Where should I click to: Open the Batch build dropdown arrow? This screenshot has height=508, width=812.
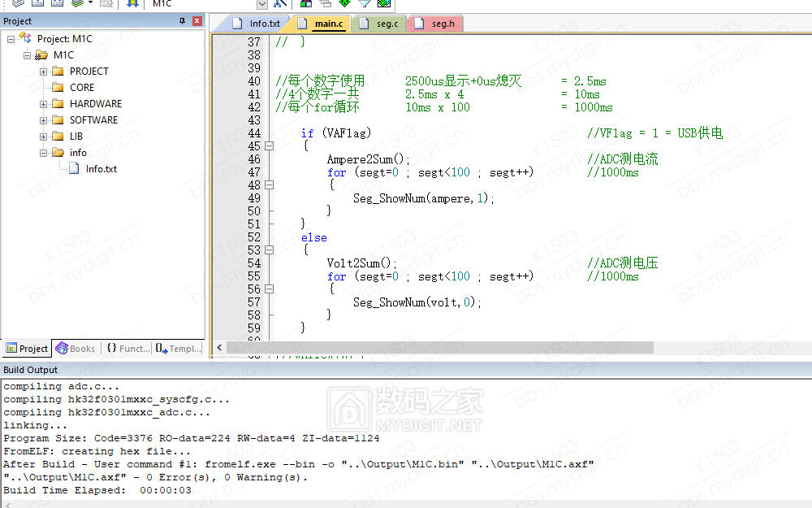pyautogui.click(x=91, y=3)
